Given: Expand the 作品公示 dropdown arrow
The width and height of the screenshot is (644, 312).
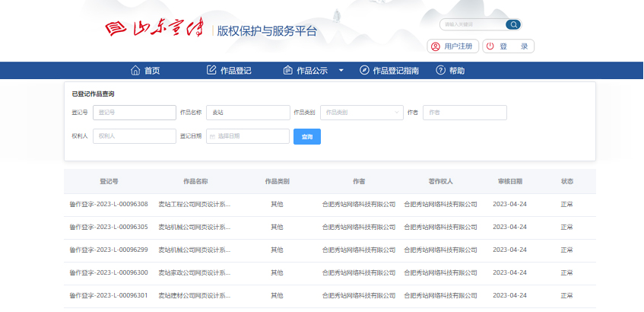Looking at the screenshot, I should tap(341, 71).
